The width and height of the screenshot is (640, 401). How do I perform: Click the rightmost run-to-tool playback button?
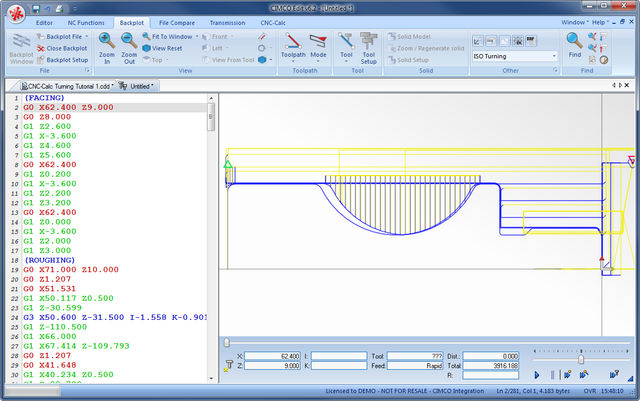coord(614,374)
